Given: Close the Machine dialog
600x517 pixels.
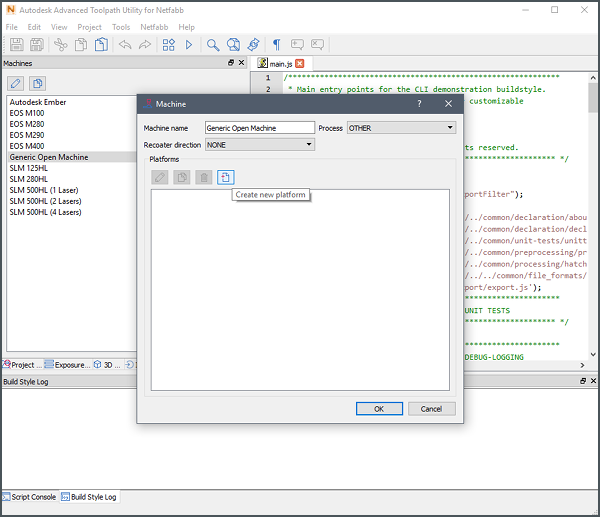Looking at the screenshot, I should click(448, 104).
